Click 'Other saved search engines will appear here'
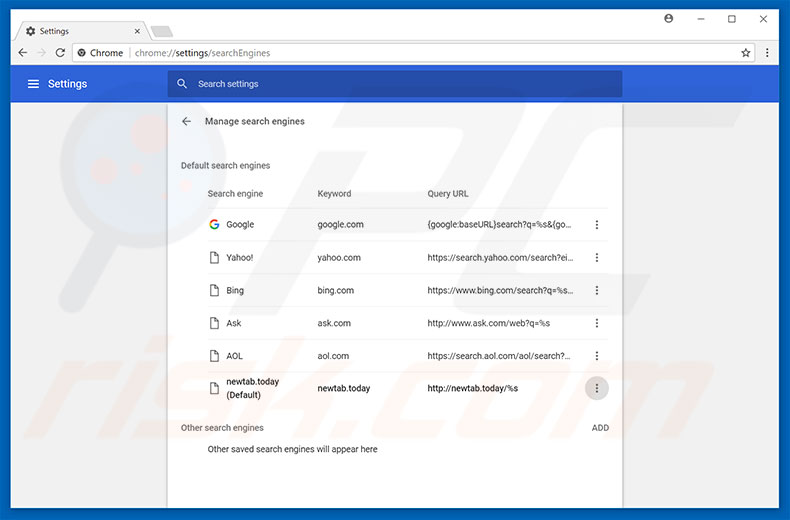 (x=292, y=449)
